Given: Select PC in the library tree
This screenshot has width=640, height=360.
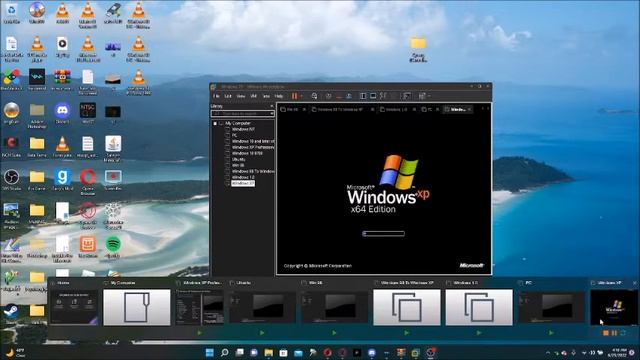Looking at the screenshot, I should tap(235, 135).
